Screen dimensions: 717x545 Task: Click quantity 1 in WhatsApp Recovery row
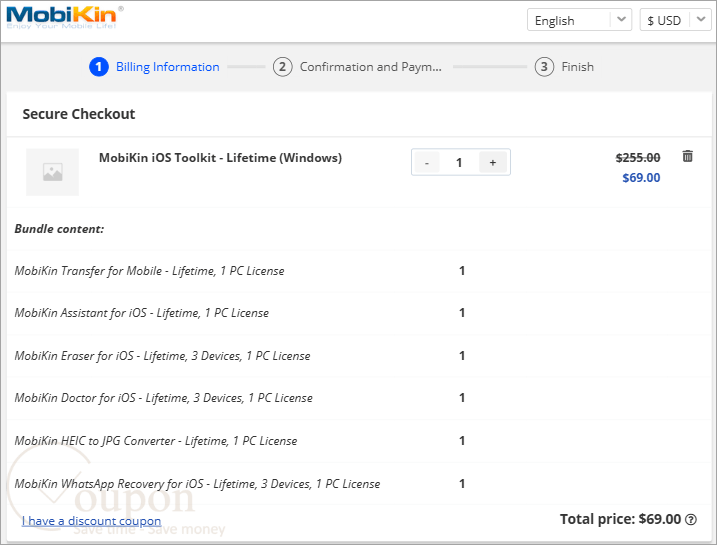[462, 483]
